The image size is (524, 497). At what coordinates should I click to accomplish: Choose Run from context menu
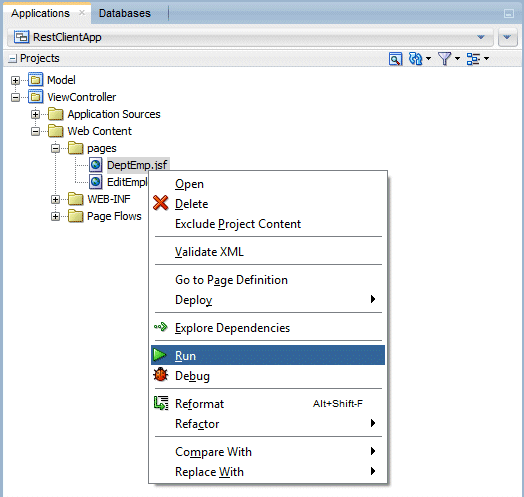coord(268,355)
